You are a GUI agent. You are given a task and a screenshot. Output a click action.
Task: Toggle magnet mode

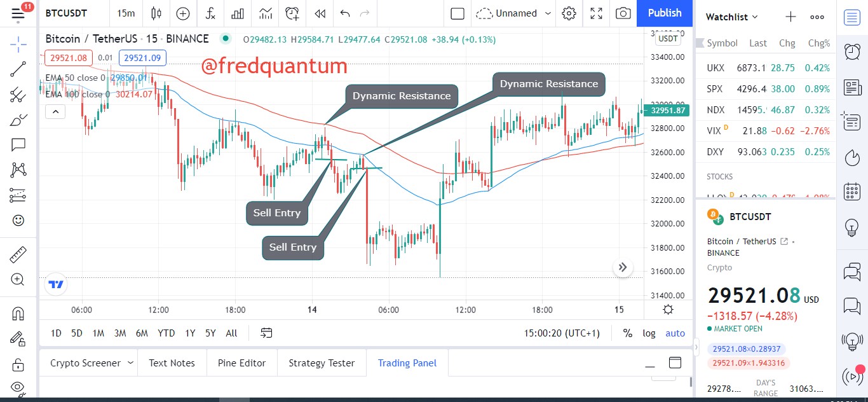(18, 314)
